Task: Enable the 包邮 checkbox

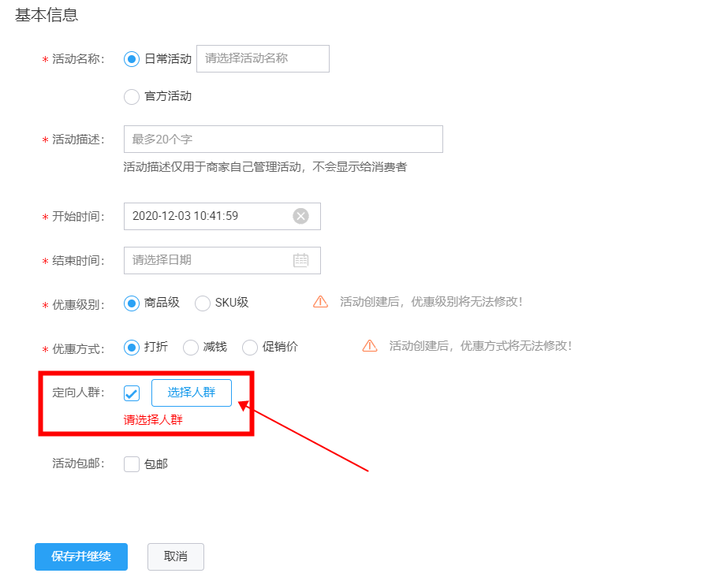Action: pyautogui.click(x=131, y=464)
